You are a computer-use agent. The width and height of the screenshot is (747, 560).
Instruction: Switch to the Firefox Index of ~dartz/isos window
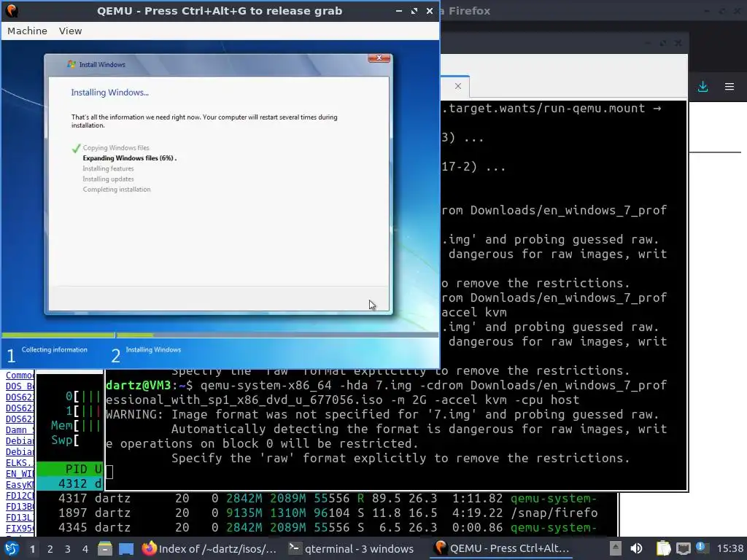209,548
